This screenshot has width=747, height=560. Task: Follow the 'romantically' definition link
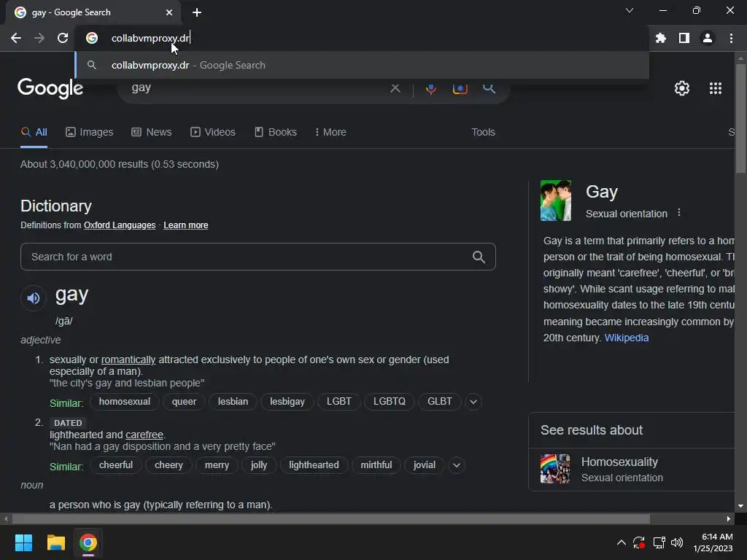coord(128,360)
